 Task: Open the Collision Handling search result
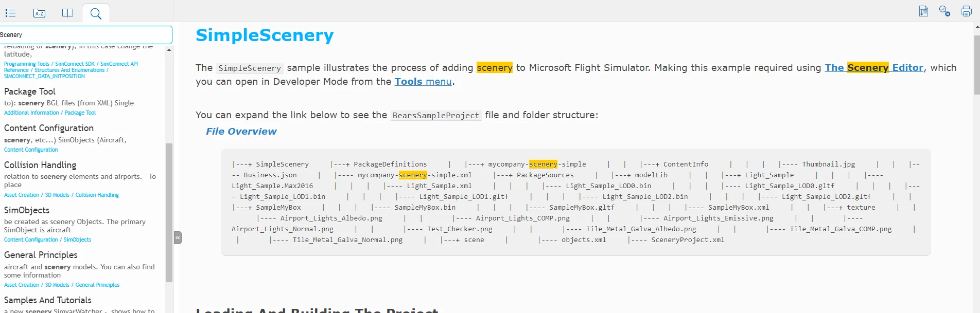point(40,165)
